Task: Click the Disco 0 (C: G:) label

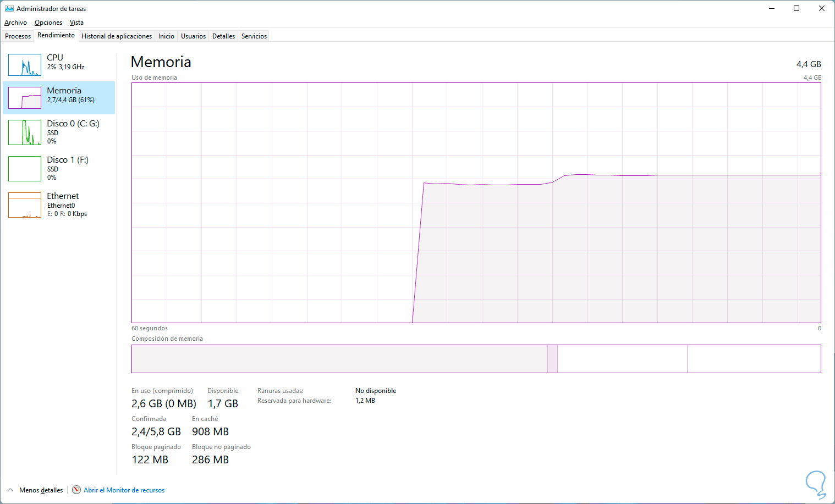Action: 73,124
